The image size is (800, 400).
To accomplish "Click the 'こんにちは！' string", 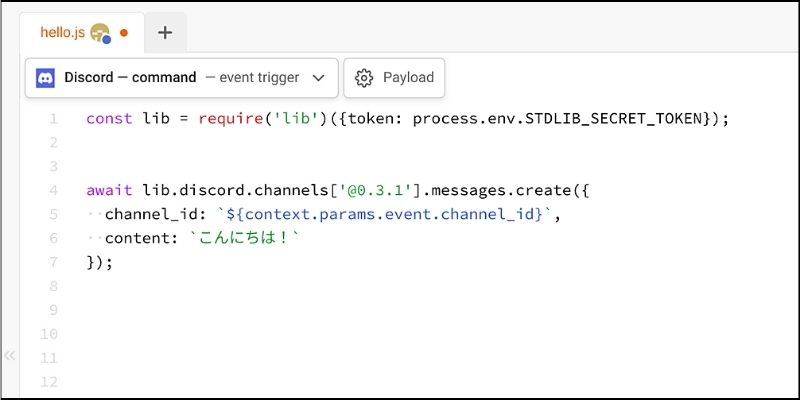I will coord(244,238).
